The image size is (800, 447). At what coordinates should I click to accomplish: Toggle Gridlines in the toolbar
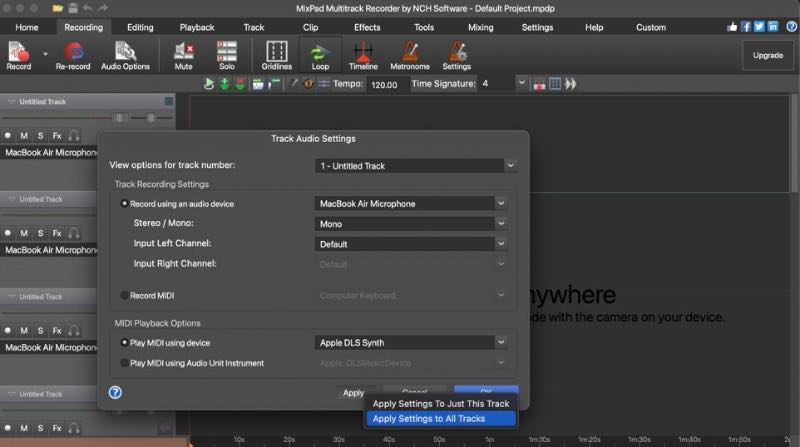click(x=276, y=54)
